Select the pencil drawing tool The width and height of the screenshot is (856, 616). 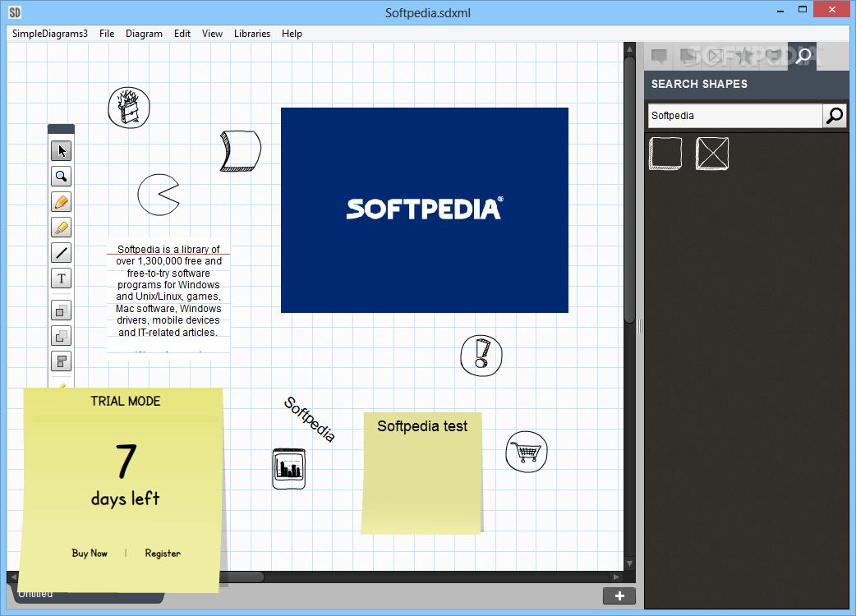pos(61,202)
